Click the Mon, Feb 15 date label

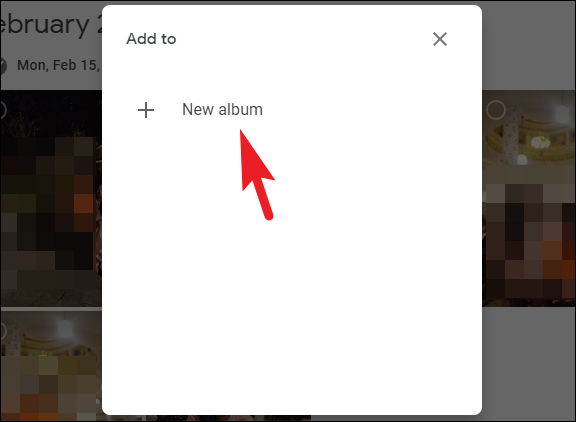[x=58, y=65]
